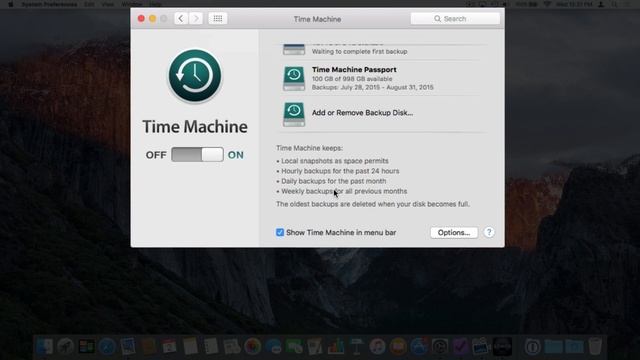Click the Time Machine Passport disk icon

click(x=294, y=78)
